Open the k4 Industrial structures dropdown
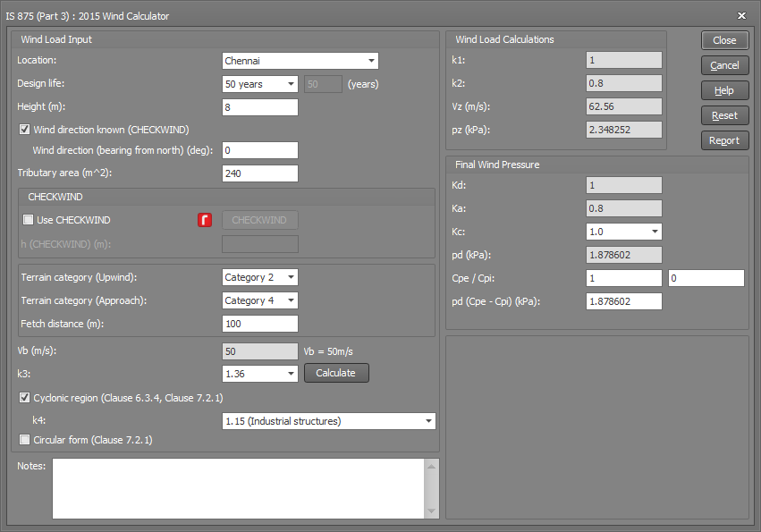 coord(328,421)
